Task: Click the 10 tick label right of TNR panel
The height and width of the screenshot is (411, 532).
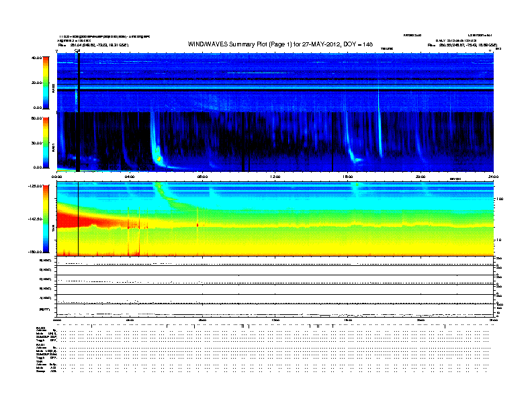Action: (498, 240)
